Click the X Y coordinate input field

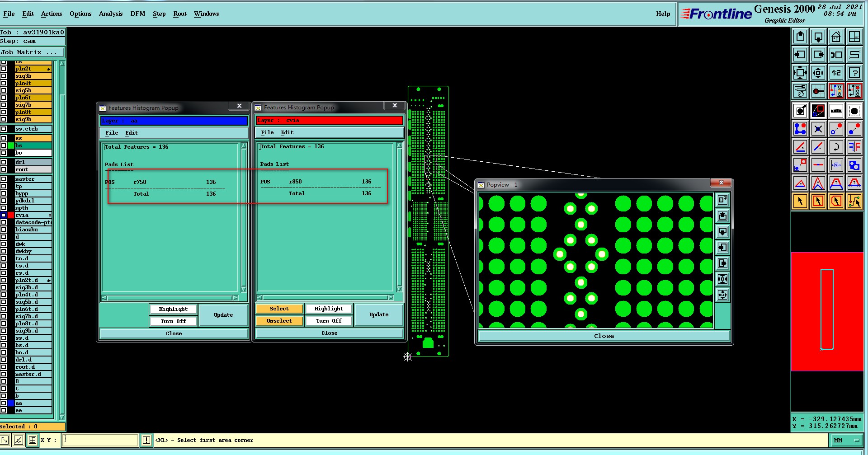tap(100, 440)
